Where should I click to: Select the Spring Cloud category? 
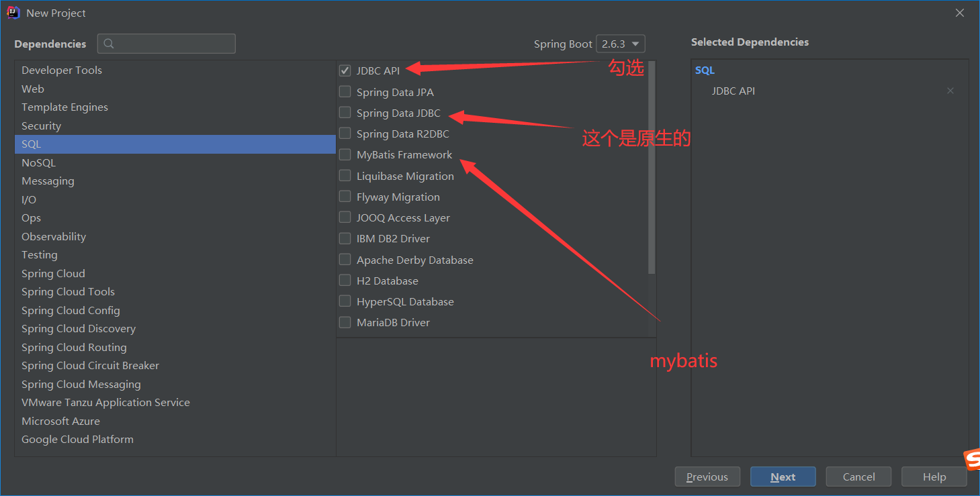[x=175, y=273]
